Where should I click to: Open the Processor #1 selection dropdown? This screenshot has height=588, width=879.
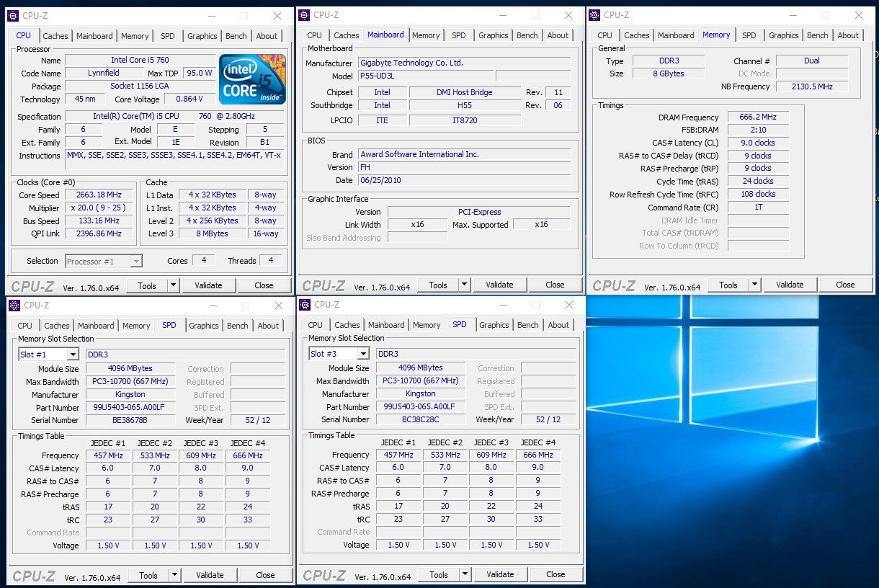tap(136, 262)
